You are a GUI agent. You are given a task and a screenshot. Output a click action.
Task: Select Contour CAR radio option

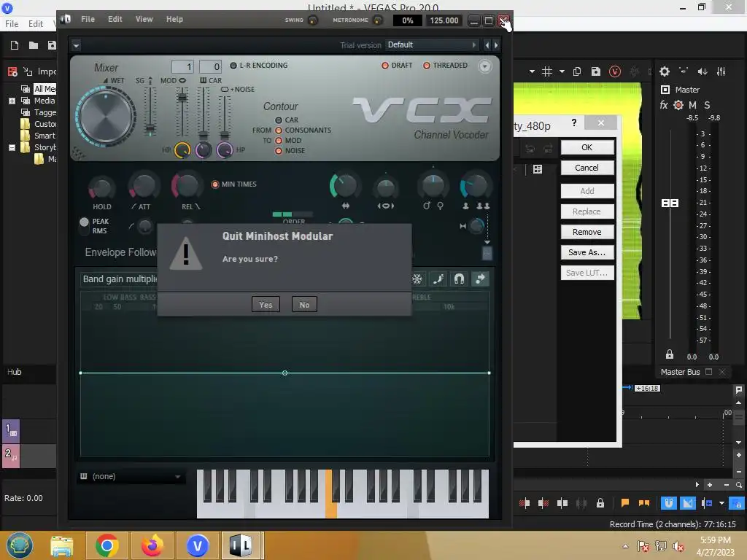pyautogui.click(x=286, y=120)
